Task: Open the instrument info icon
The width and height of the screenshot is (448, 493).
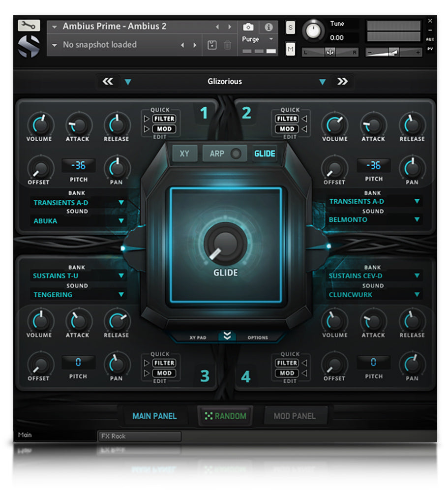Action: 269,27
